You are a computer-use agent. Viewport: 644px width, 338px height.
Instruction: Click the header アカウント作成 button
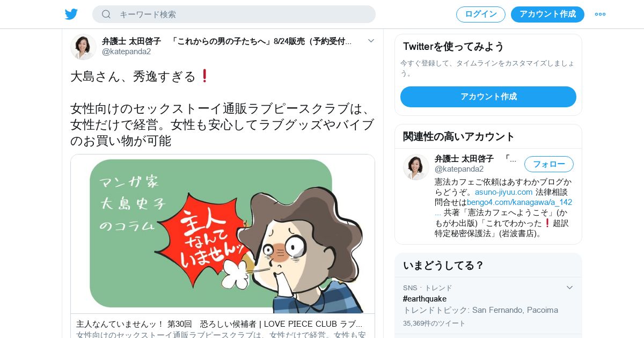pos(547,14)
